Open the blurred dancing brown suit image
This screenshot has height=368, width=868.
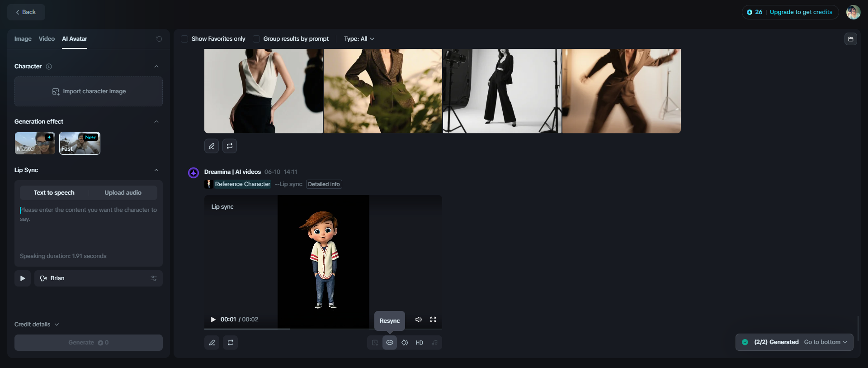(x=622, y=91)
